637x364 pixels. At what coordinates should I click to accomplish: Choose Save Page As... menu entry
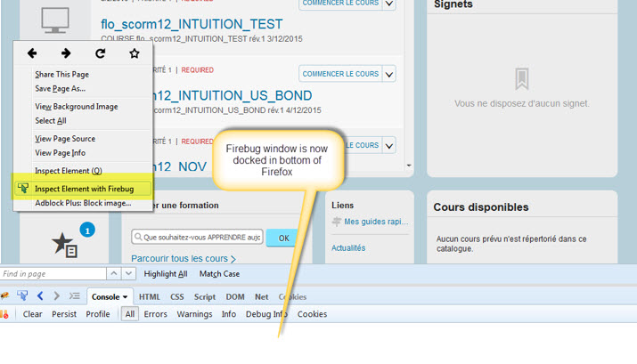tap(60, 88)
